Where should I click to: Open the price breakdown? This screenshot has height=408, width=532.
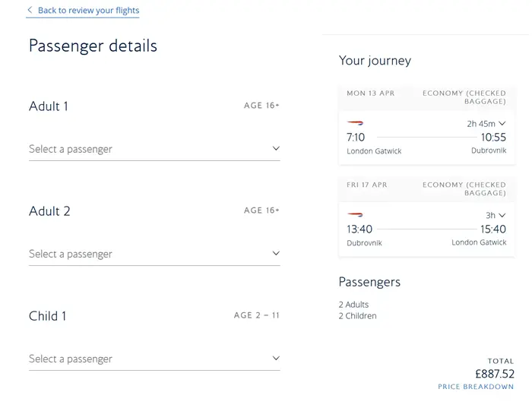(x=476, y=387)
